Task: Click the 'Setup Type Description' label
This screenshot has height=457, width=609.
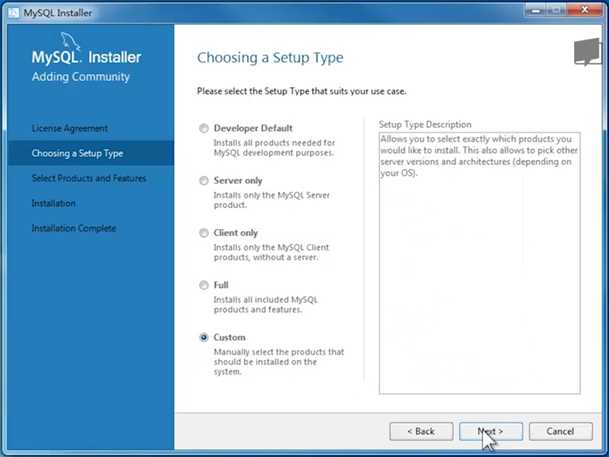Action: [x=425, y=125]
